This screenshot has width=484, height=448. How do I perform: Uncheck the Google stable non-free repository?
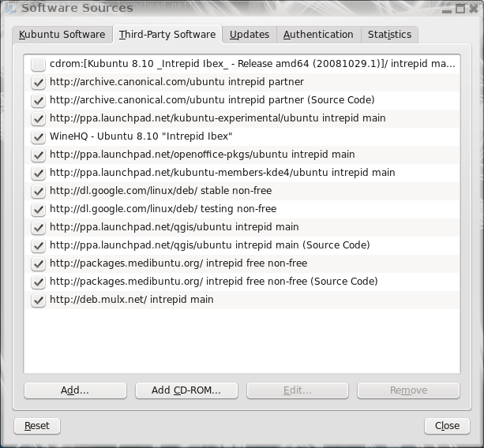pyautogui.click(x=38, y=191)
